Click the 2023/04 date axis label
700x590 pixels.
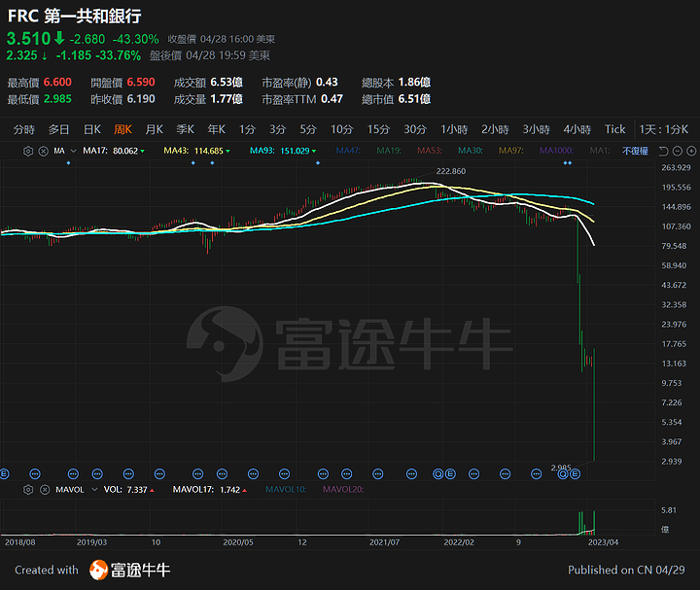point(603,542)
